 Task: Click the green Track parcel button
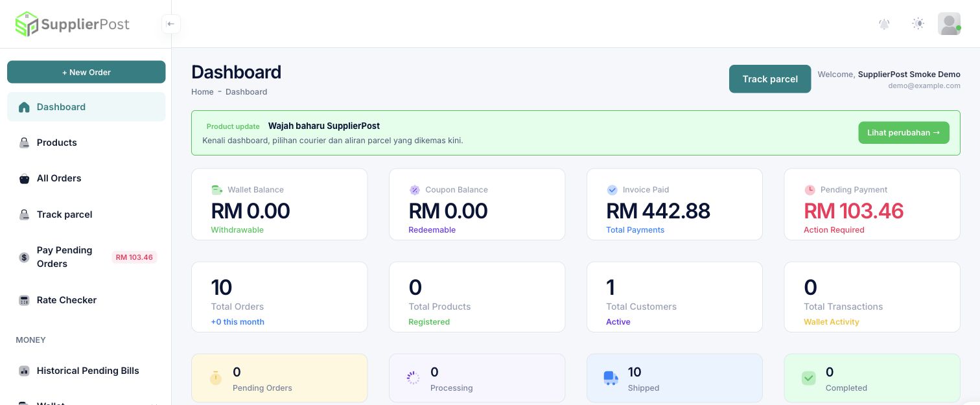point(770,79)
